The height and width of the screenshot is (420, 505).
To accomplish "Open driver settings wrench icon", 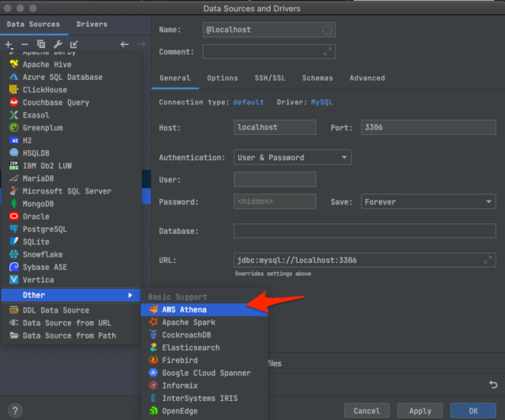I will point(58,44).
